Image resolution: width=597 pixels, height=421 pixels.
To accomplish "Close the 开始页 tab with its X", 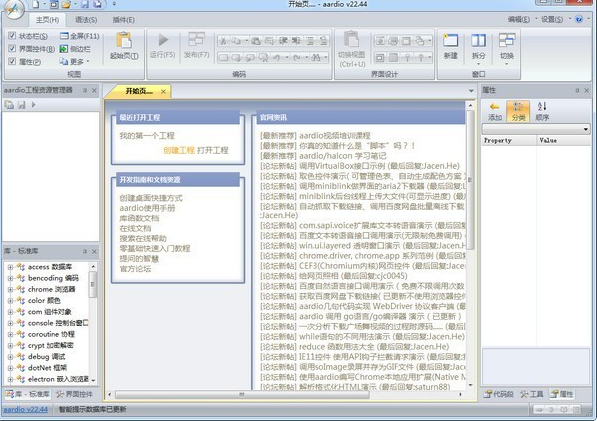I will pos(163,91).
